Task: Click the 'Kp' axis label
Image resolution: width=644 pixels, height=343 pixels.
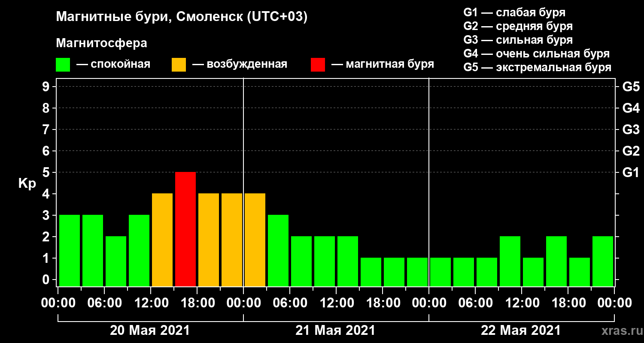Action: 27,184
